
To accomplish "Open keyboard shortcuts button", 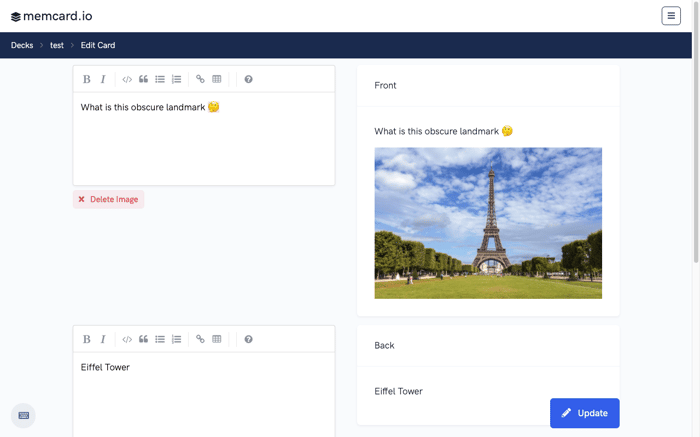I will pyautogui.click(x=24, y=416).
